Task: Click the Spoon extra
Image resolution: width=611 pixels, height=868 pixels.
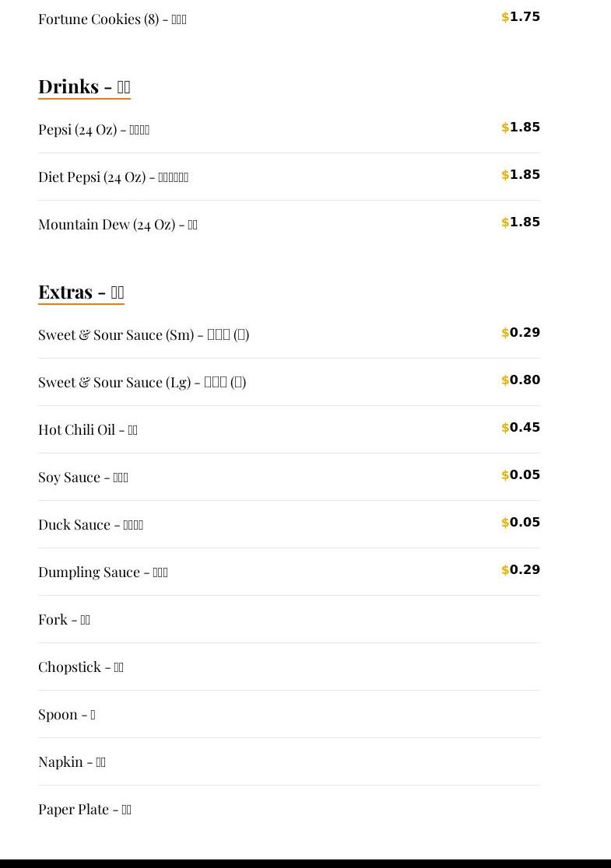Action: pos(66,715)
